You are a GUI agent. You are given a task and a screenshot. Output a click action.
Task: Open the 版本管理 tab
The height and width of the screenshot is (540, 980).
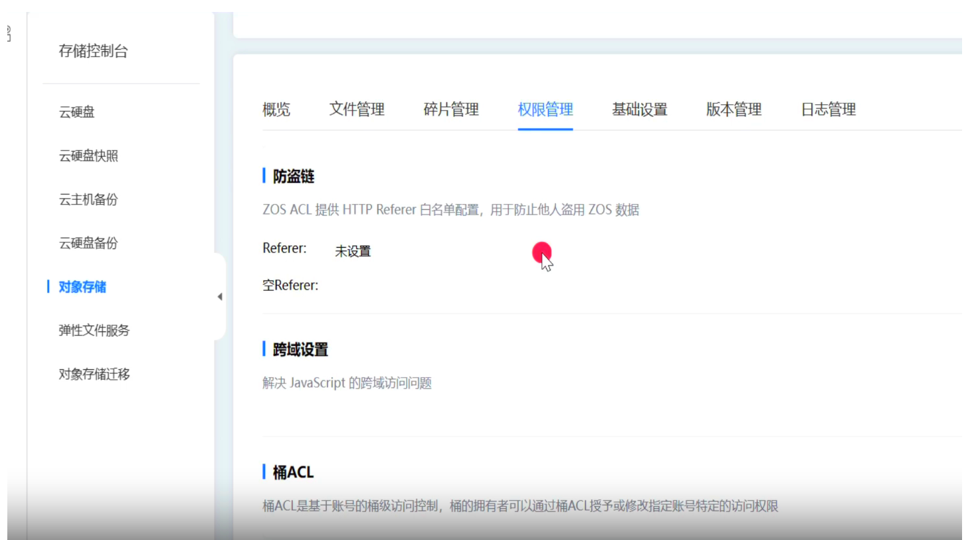[734, 110]
